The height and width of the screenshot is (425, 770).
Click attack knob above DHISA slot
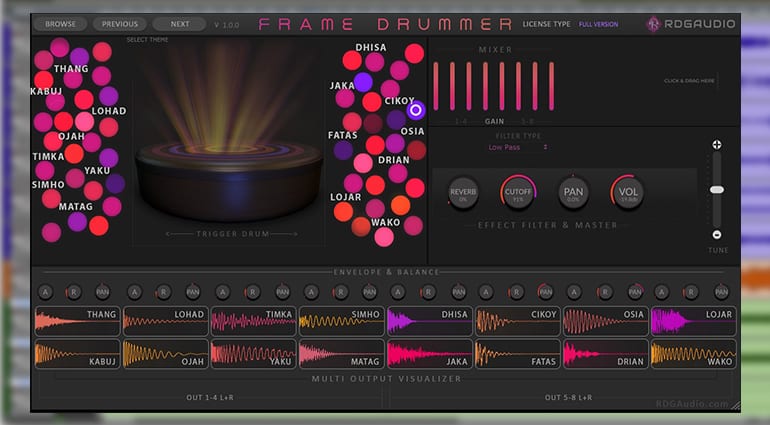398,292
